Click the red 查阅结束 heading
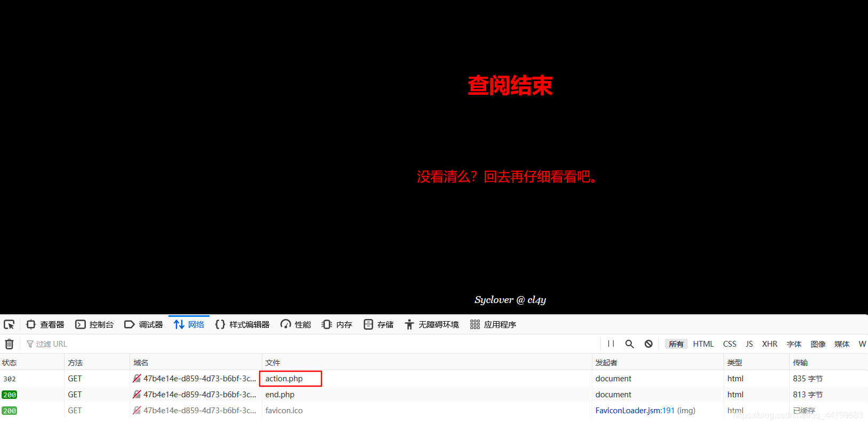The image size is (868, 425). 510,86
